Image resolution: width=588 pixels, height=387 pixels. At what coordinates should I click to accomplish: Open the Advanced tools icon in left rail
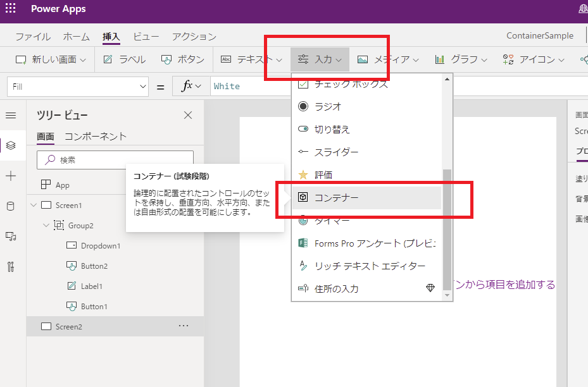(x=11, y=267)
